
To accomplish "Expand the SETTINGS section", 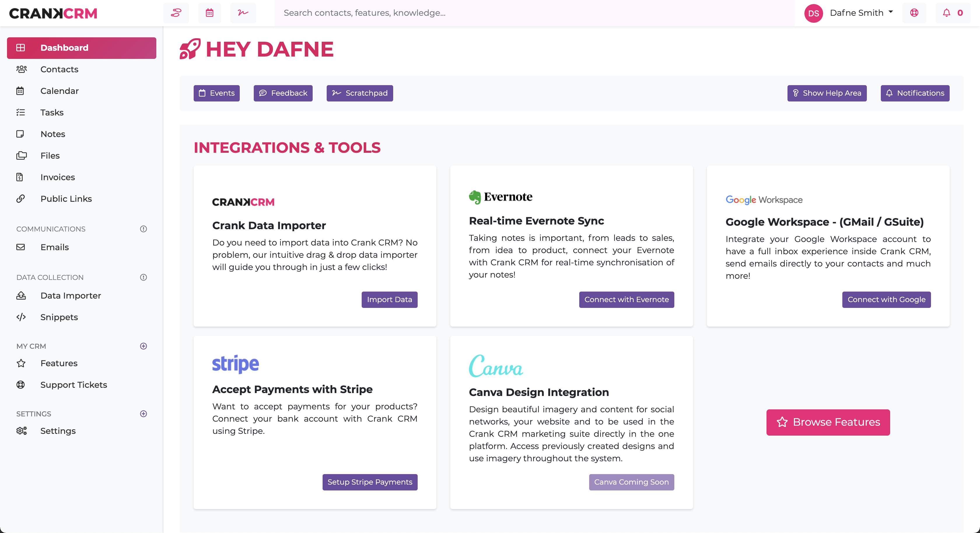I will (143, 414).
